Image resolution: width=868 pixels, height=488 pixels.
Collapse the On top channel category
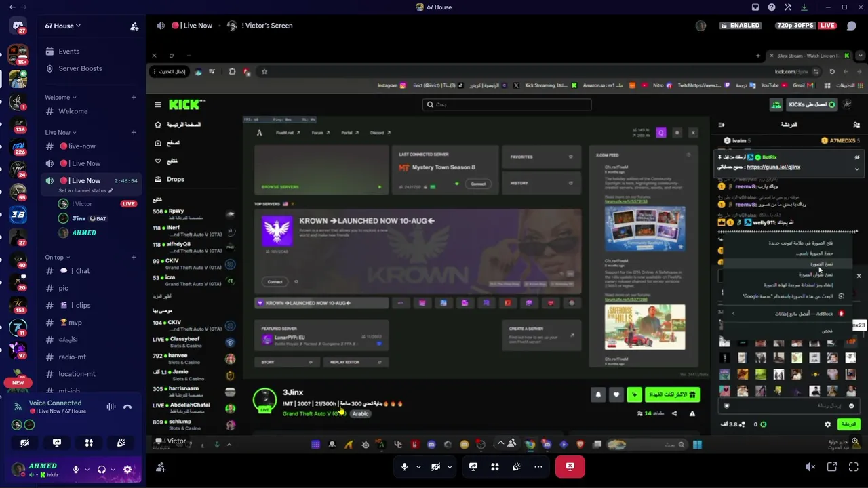[x=57, y=257]
